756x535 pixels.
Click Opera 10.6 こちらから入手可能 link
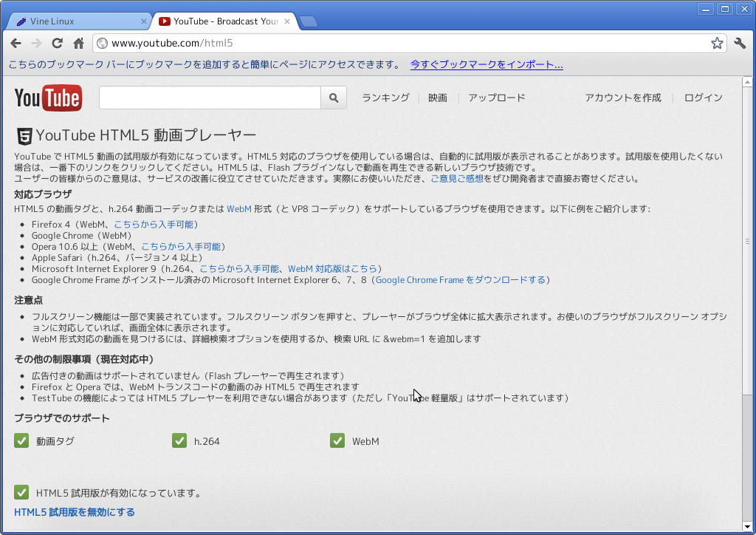click(181, 247)
